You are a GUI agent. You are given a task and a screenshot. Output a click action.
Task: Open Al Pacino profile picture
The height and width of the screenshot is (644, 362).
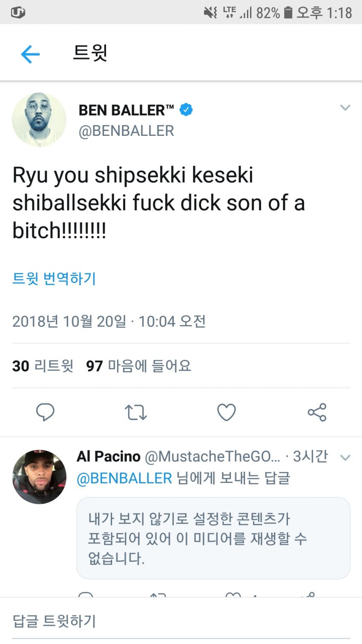pyautogui.click(x=39, y=477)
